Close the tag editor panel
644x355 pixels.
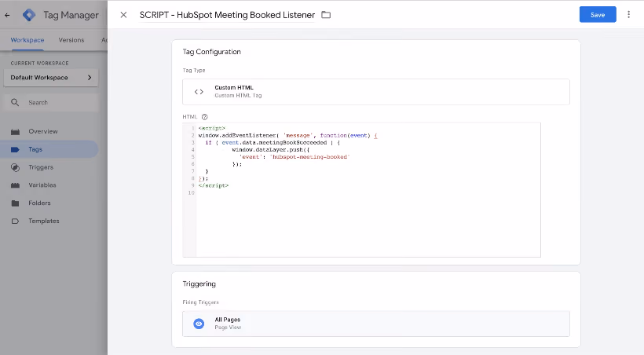(123, 15)
